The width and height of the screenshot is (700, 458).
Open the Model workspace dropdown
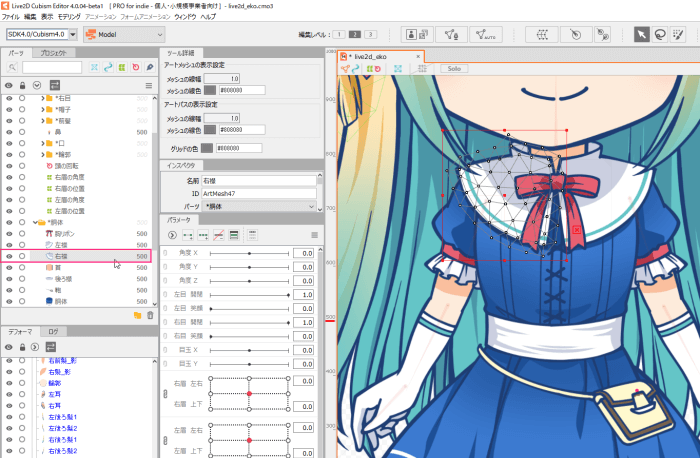[124, 34]
